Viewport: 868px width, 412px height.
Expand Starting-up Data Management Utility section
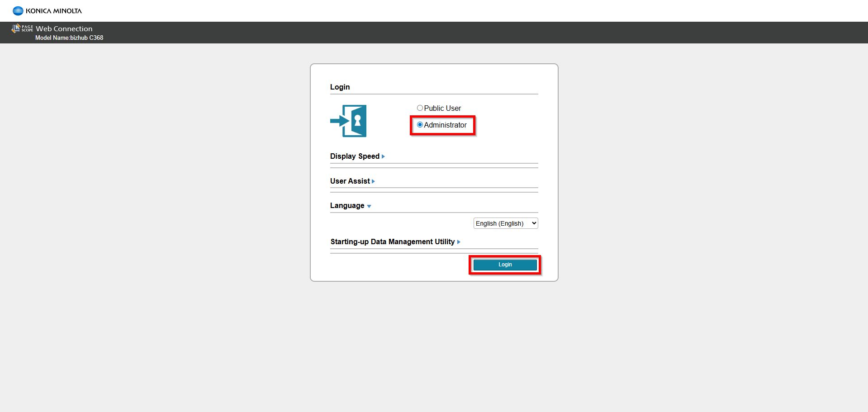pyautogui.click(x=392, y=242)
